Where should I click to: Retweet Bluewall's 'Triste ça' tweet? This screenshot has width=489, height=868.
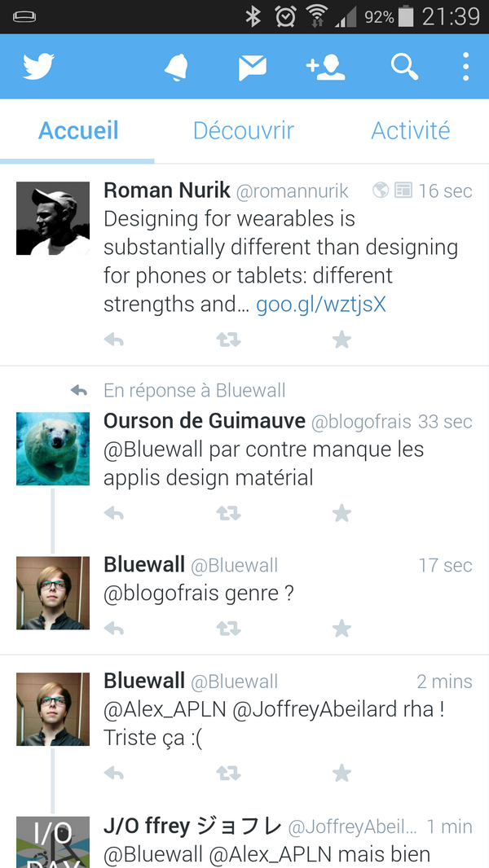pos(229,773)
